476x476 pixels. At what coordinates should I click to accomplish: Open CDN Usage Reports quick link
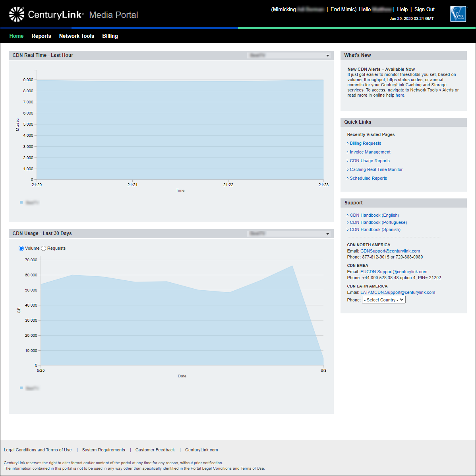point(370,161)
